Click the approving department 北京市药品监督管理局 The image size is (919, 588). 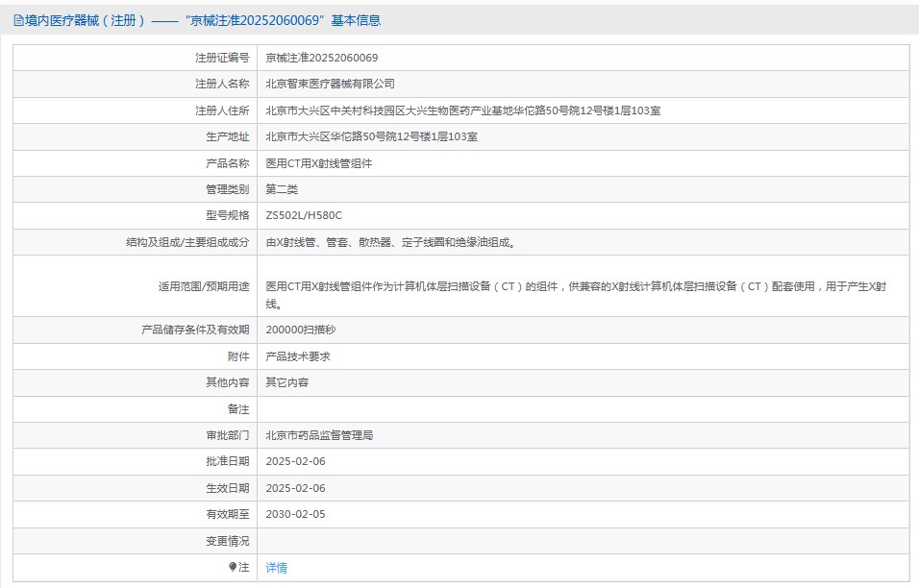point(319,435)
